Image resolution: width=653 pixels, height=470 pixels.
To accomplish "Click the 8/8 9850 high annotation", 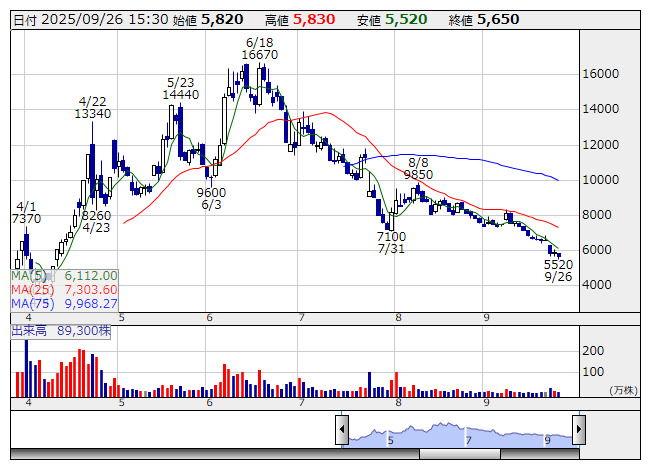I will point(418,167).
